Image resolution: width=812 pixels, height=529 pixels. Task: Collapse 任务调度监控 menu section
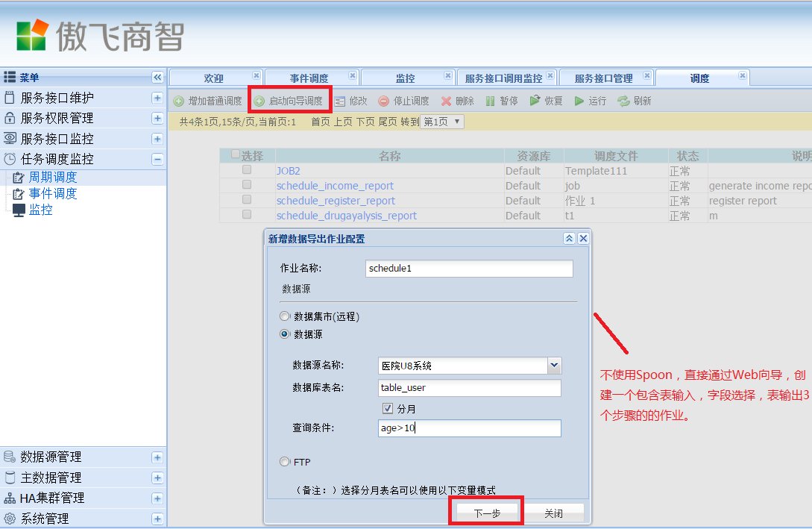(x=157, y=159)
